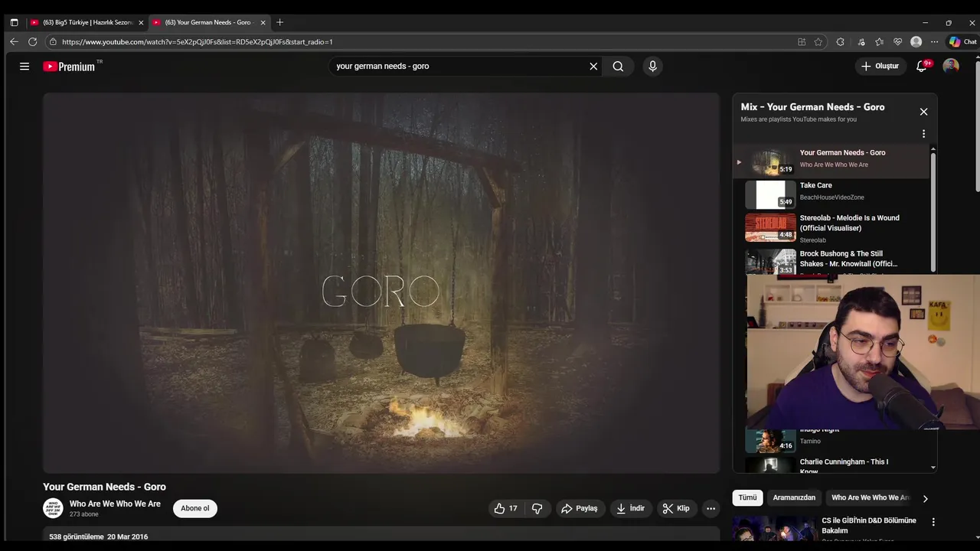Close the Mix playlist panel
This screenshot has height=551, width=980.
point(923,112)
